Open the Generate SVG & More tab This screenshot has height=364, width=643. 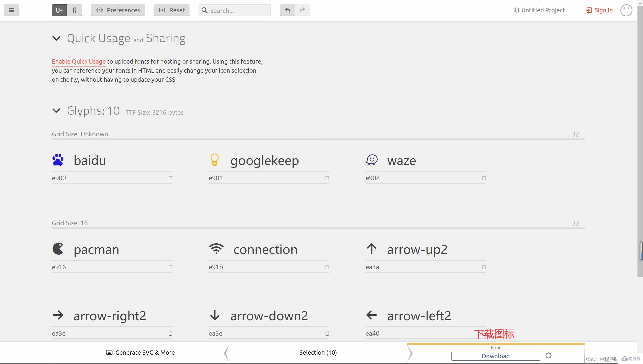[141, 353]
